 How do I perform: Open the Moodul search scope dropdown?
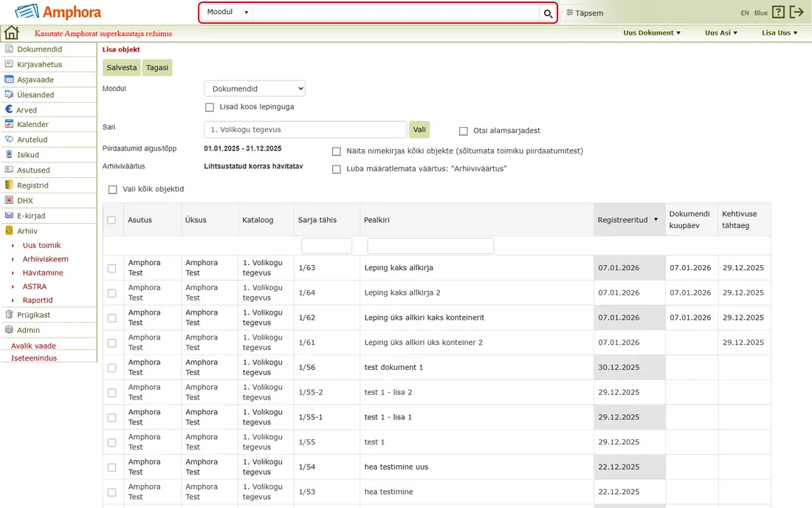[x=227, y=13]
